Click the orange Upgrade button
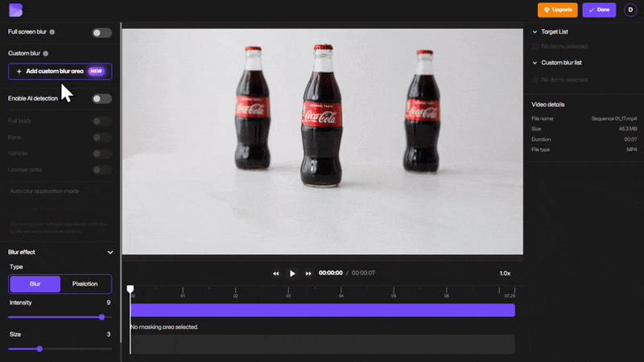 [557, 10]
